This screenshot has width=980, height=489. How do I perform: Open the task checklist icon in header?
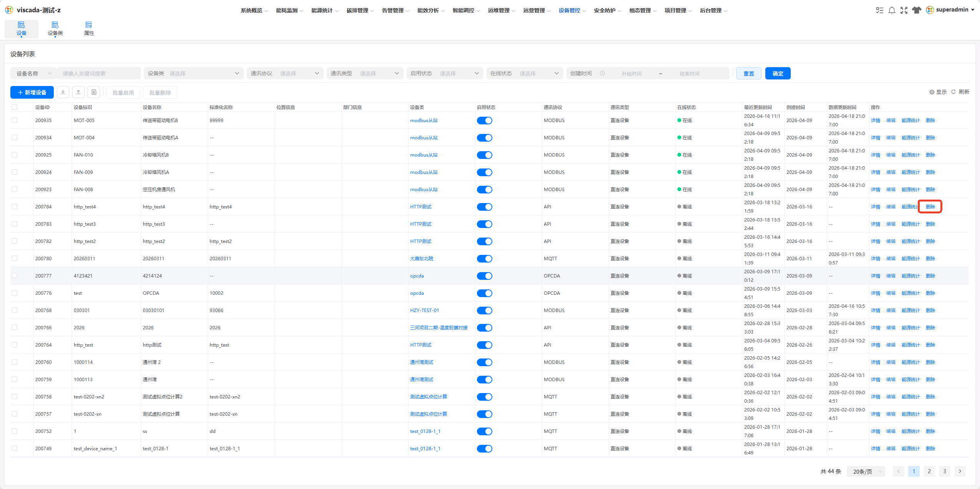click(x=879, y=10)
